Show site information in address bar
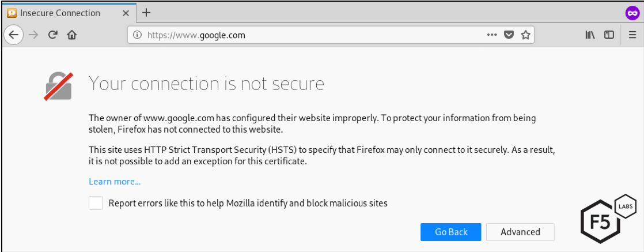Image resolution: width=644 pixels, height=252 pixels. pos(137,35)
